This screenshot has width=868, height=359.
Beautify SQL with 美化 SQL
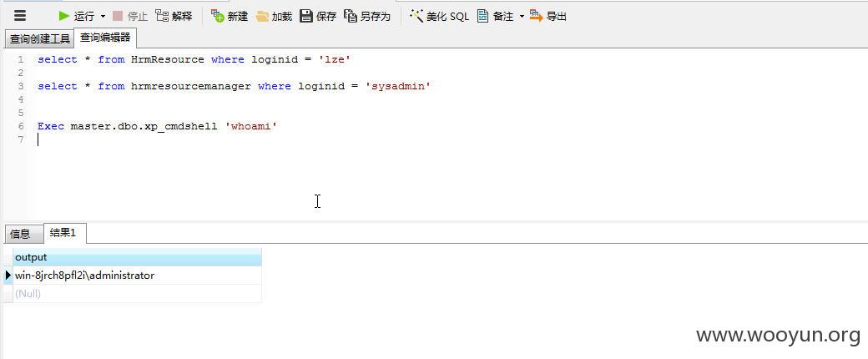439,16
